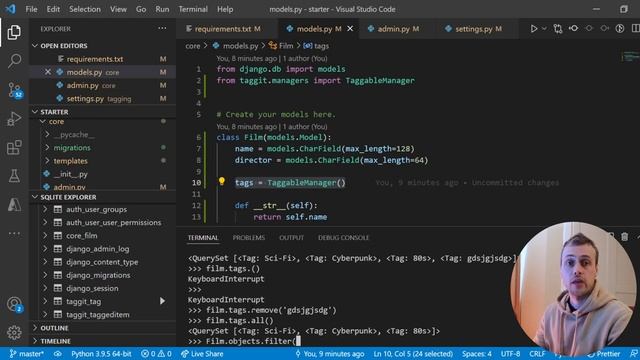The width and height of the screenshot is (640, 360).
Task: Kill terminal with trash icon
Action: (x=624, y=237)
